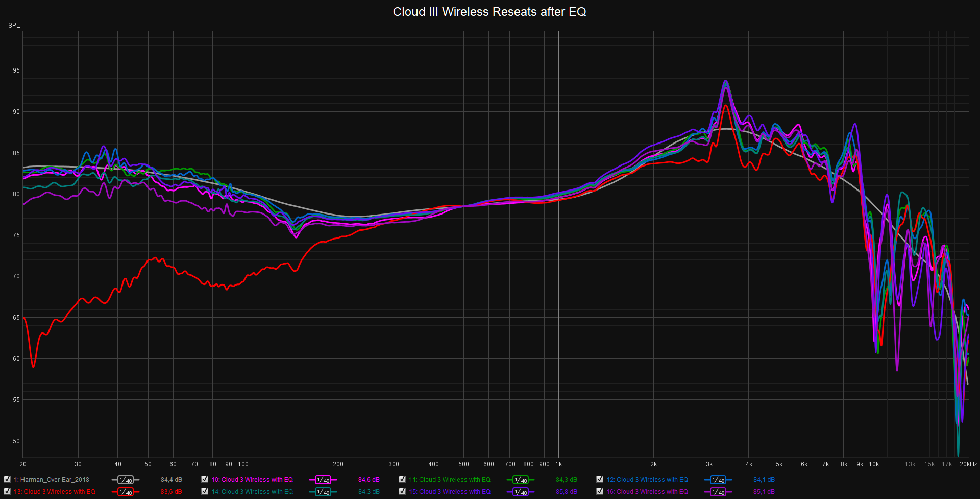Toggle the trace 15 checkbox

(x=402, y=491)
